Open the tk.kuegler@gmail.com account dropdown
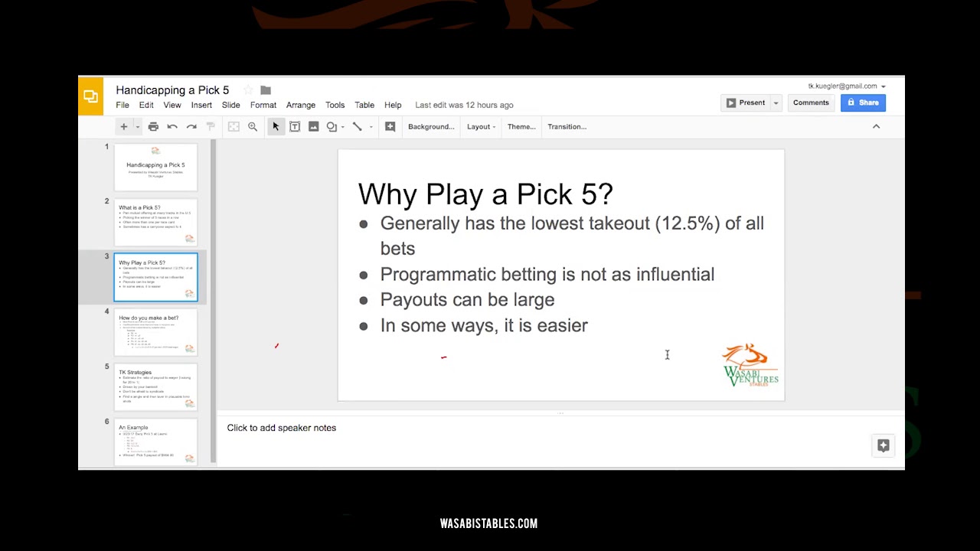Screen dimensions: 980x551 847,86
